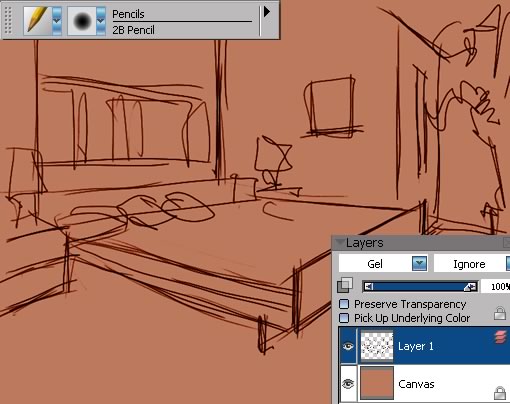Collapse the Layers panel with its triangle

(x=340, y=242)
